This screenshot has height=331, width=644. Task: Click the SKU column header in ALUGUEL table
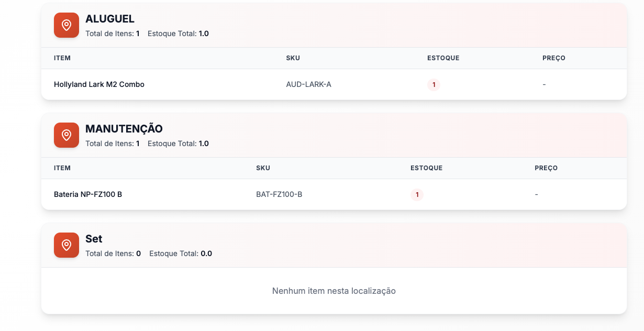click(x=293, y=58)
